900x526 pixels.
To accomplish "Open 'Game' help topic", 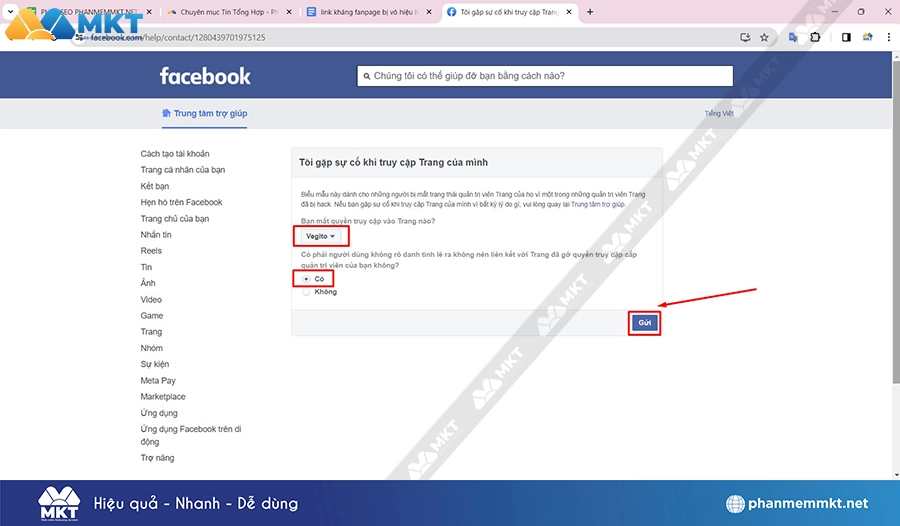I will pos(152,315).
